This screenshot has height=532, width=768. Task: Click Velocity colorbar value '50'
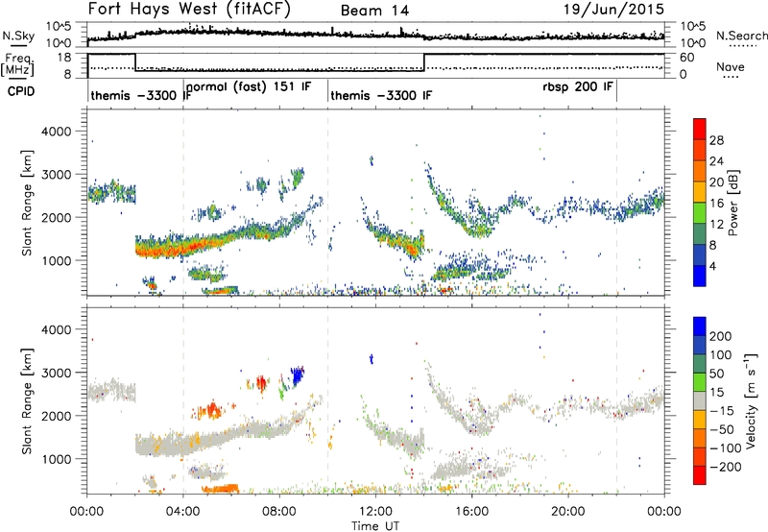tap(716, 374)
